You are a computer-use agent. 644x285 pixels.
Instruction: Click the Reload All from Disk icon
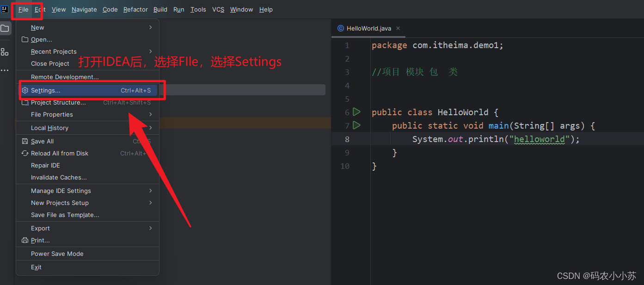[x=24, y=153]
